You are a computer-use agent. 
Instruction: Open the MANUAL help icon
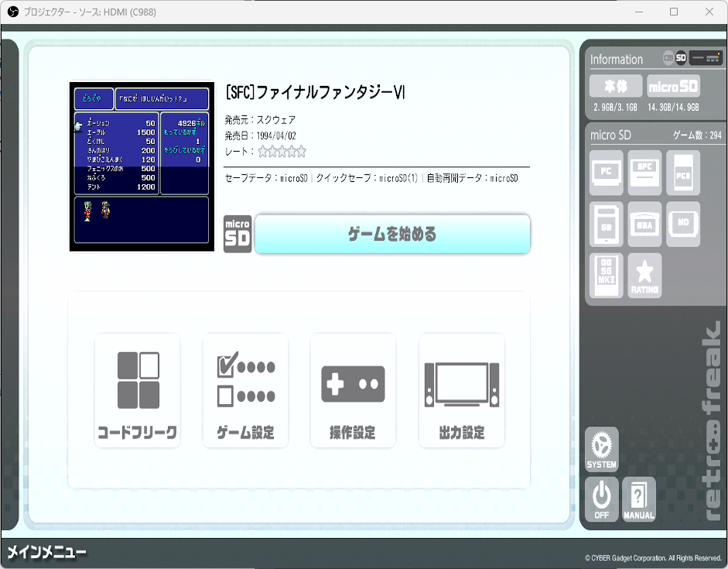point(639,499)
